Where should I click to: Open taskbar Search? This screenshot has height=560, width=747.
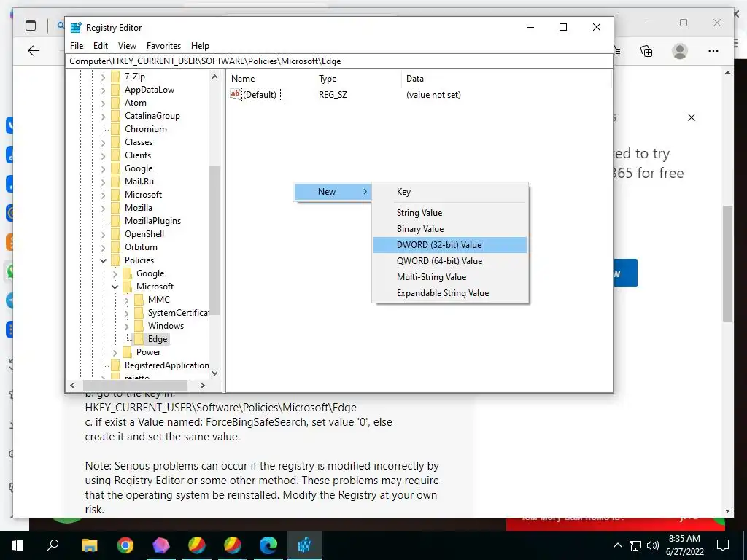pos(53,545)
